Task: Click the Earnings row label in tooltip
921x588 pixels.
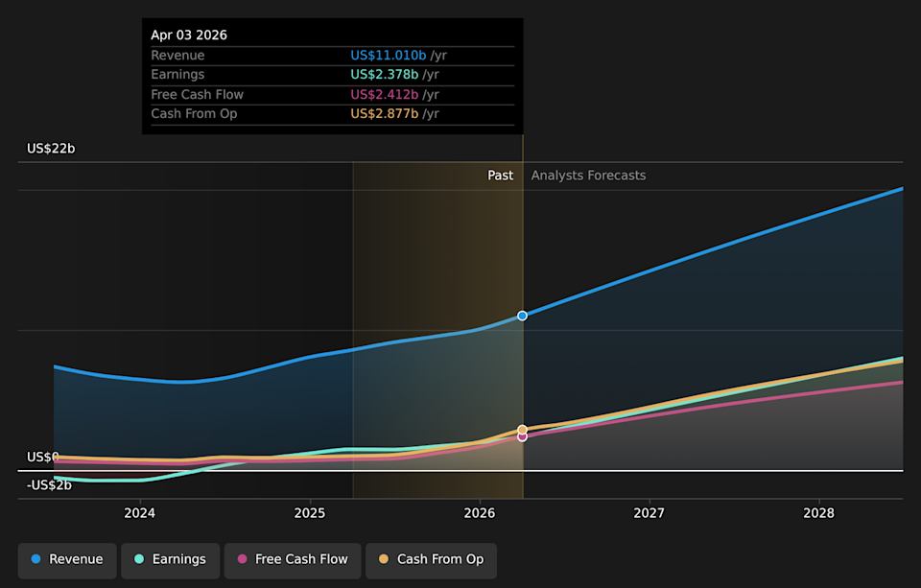Action: (x=178, y=75)
